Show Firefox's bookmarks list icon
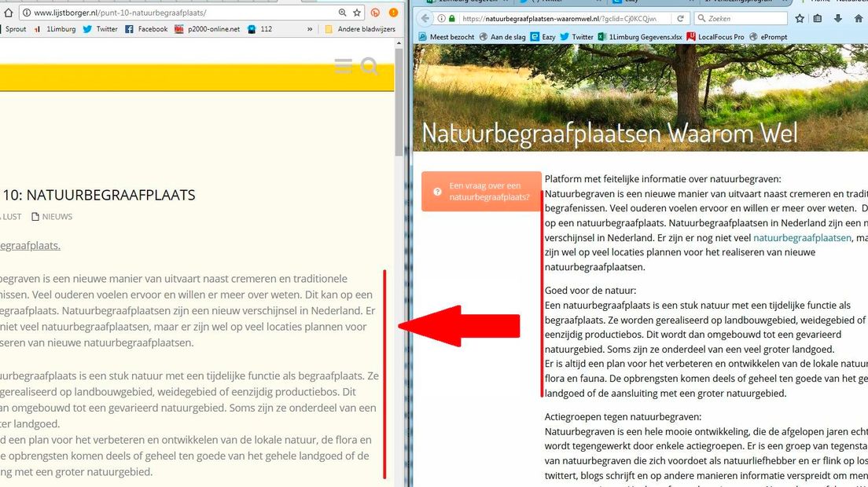The width and height of the screenshot is (868, 487). [818, 18]
